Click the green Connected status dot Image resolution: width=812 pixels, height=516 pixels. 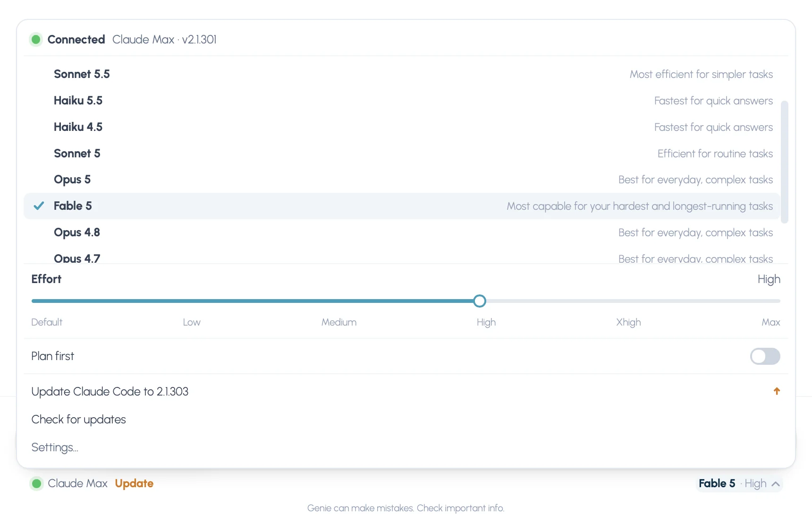[x=36, y=39]
